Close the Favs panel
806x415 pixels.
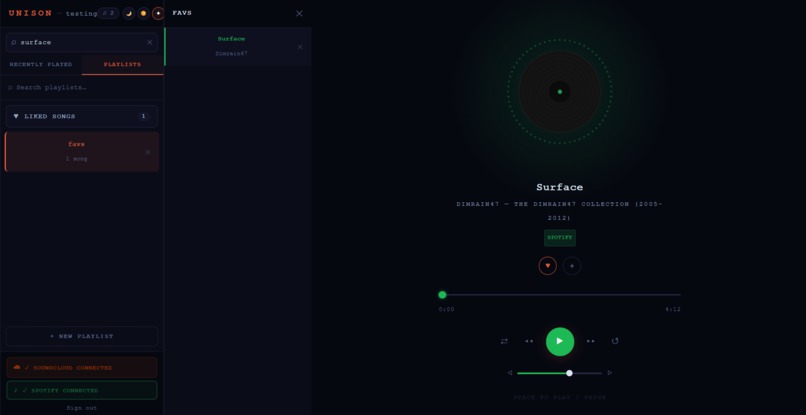tap(299, 13)
